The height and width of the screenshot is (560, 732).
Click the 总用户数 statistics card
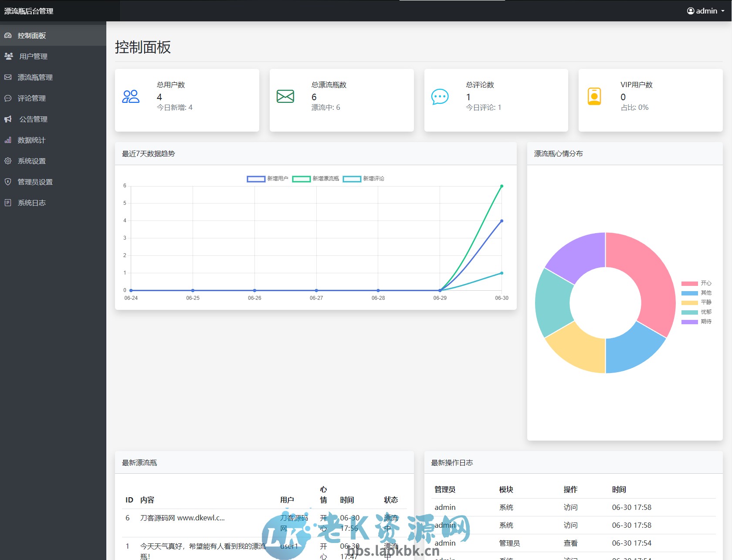point(187,100)
